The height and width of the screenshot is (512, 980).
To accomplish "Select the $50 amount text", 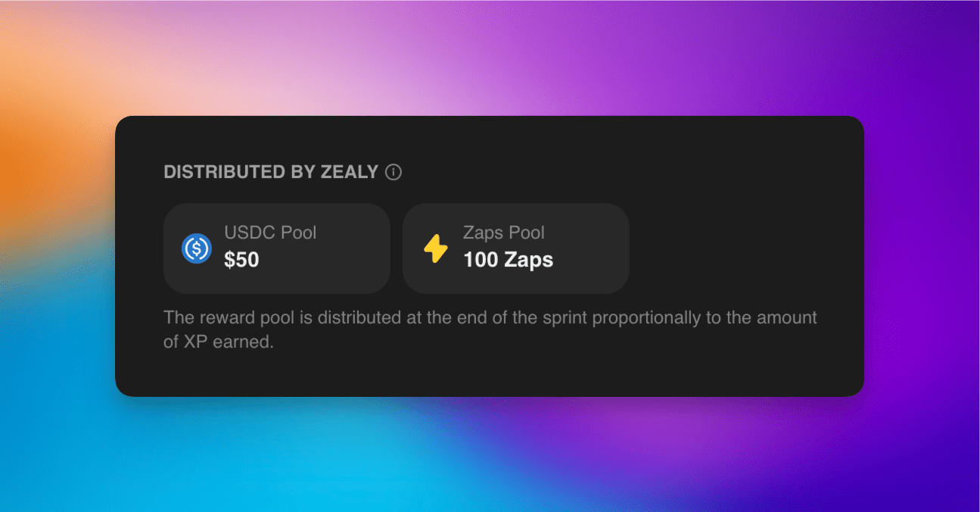I will (x=241, y=260).
